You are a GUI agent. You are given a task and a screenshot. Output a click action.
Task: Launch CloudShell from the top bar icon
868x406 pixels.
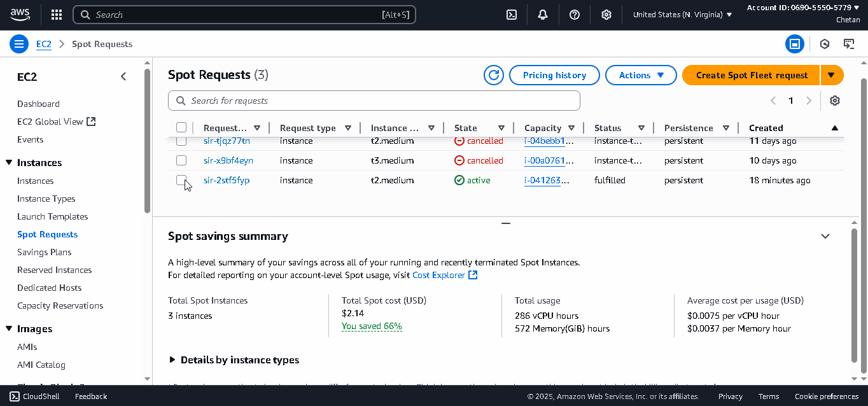pos(512,15)
